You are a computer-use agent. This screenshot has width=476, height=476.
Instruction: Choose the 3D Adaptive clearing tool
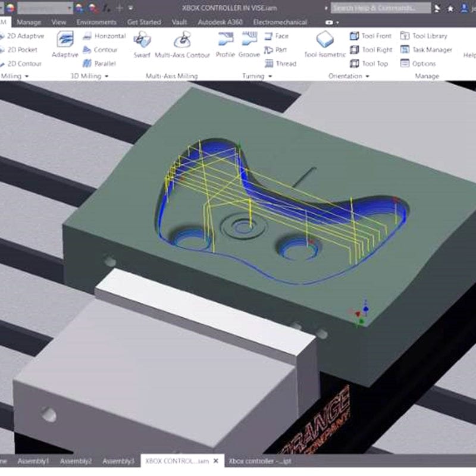(x=65, y=44)
